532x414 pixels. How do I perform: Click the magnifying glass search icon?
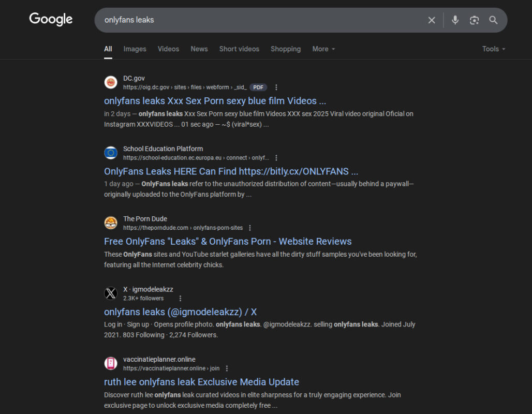click(493, 20)
